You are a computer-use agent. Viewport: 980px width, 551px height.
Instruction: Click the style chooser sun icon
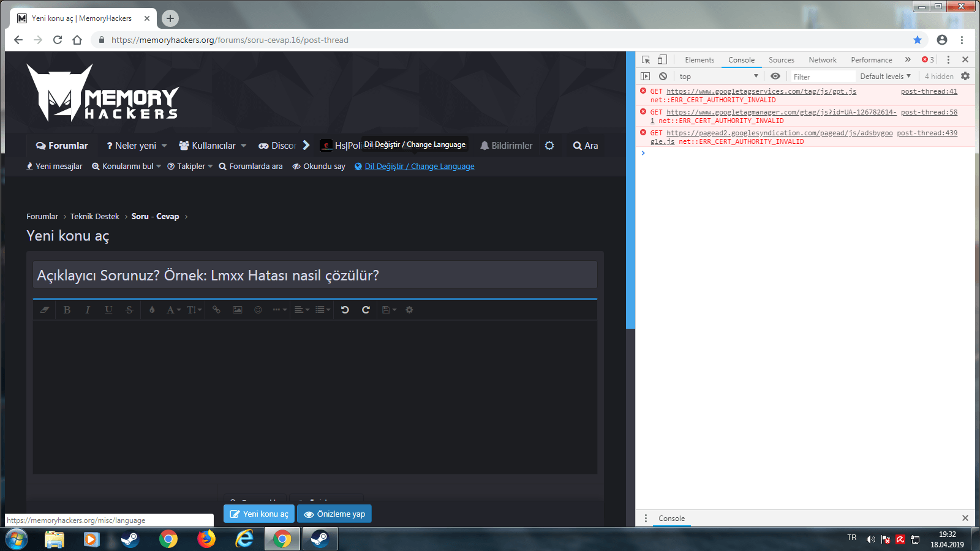pos(549,146)
